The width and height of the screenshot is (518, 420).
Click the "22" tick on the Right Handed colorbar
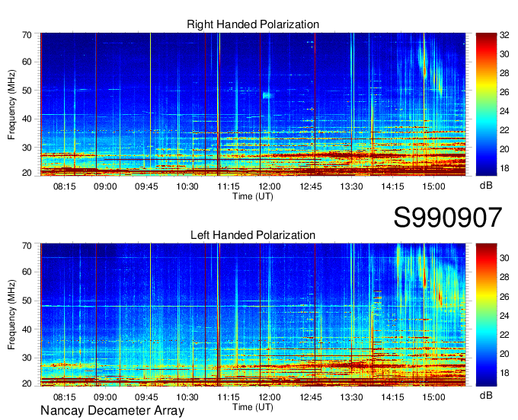pos(504,130)
